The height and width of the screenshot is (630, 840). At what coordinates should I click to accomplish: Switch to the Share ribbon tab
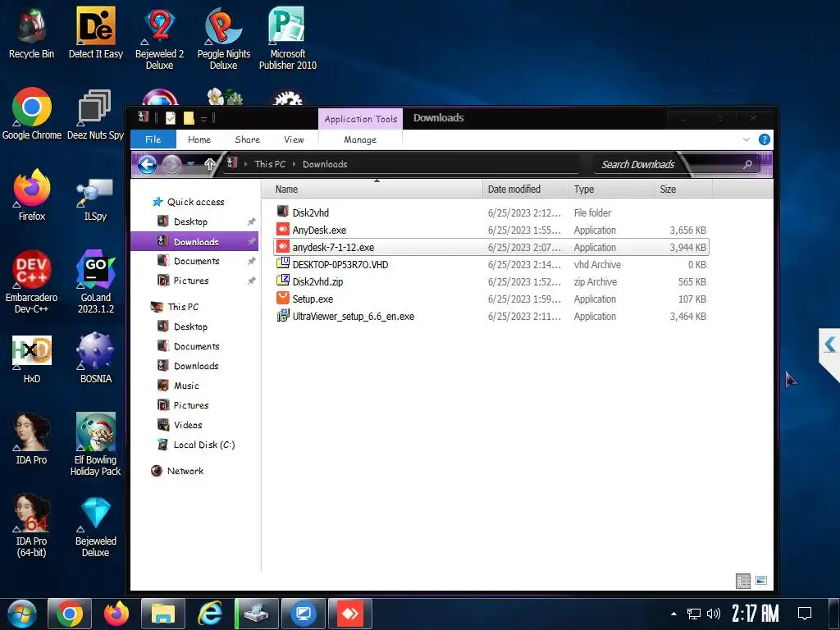248,139
